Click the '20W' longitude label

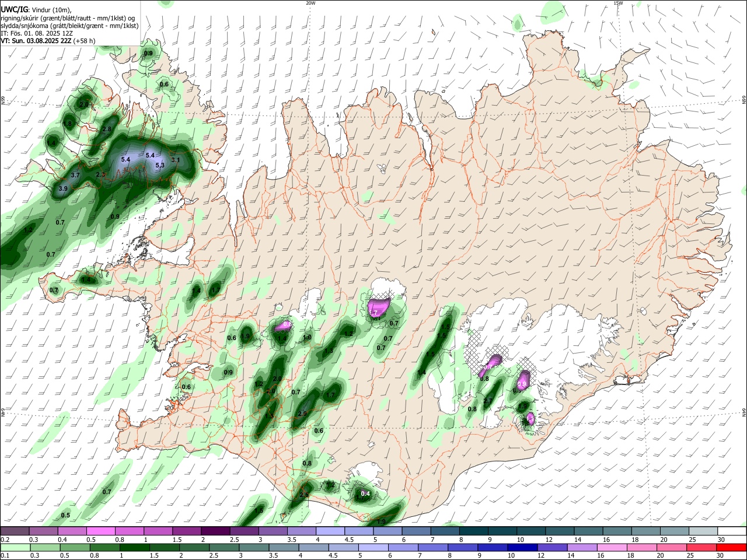tap(310, 3)
